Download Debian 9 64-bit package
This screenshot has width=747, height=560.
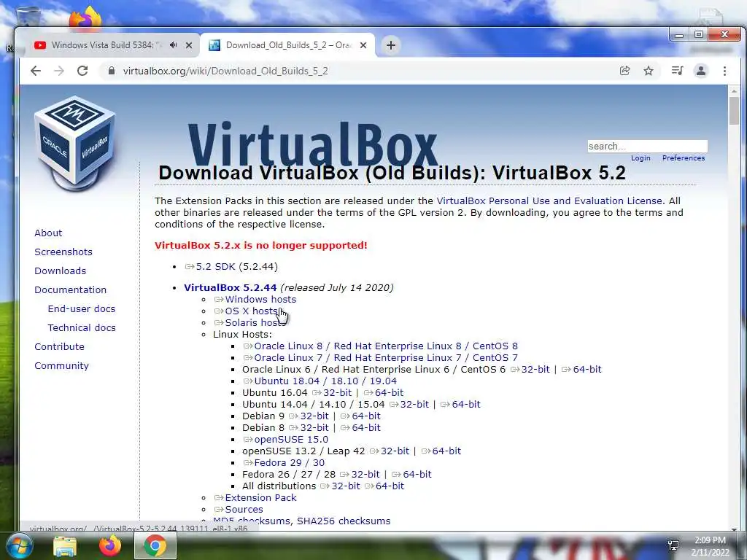tap(366, 416)
